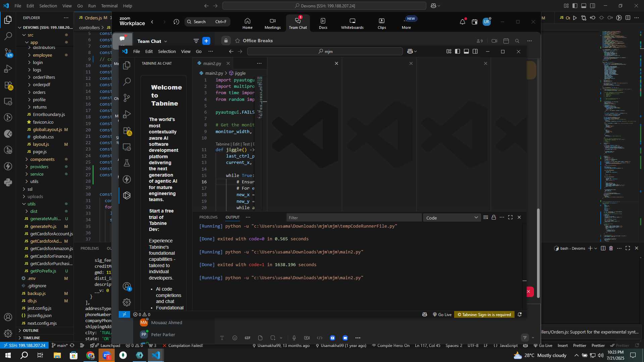Star the Office Breaks channel
The height and width of the screenshot is (362, 644).
[x=237, y=41]
